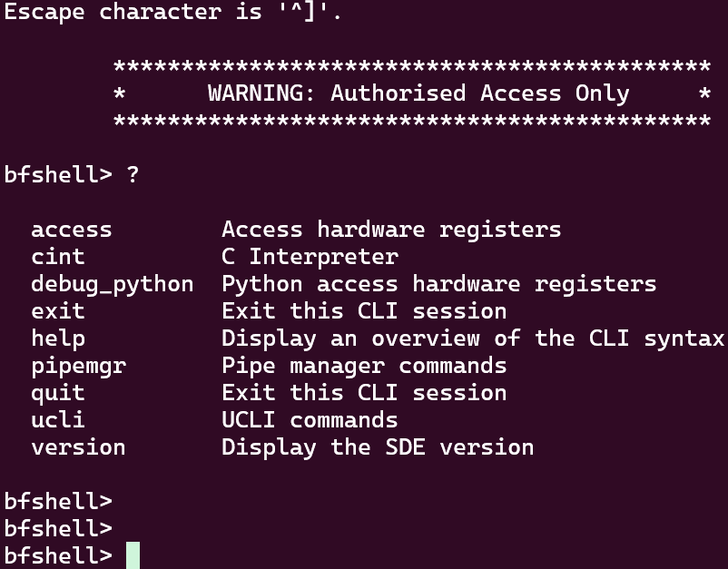Click the 'ucli' command name
This screenshot has height=569, width=728.
pos(58,420)
